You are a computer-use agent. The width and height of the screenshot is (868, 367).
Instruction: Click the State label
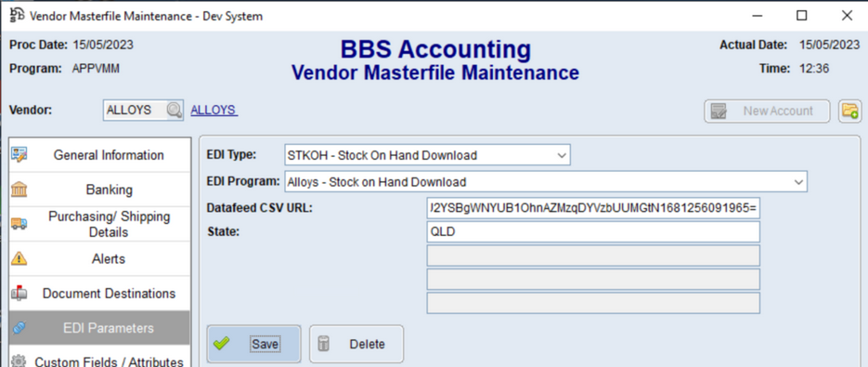click(223, 231)
